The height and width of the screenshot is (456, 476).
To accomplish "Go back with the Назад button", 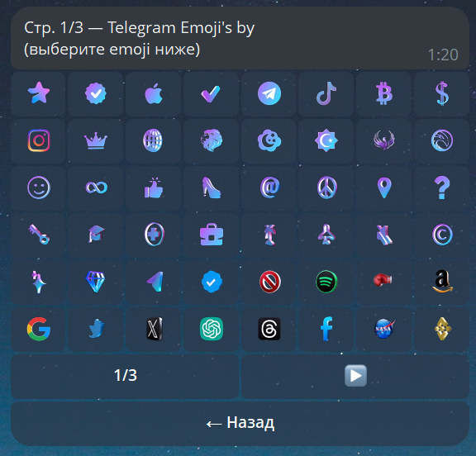I will point(240,423).
